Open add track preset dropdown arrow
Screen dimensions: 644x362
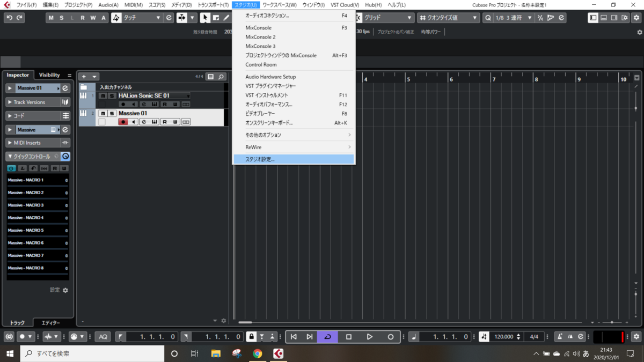[94, 77]
